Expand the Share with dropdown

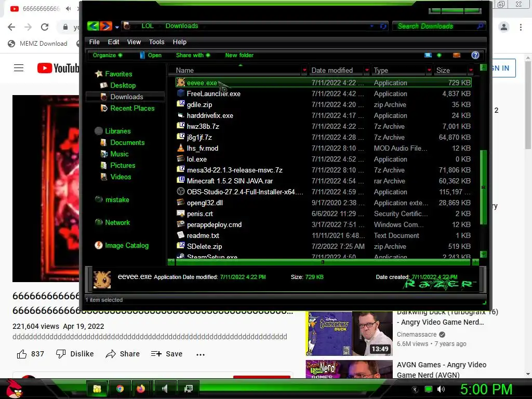(x=193, y=55)
